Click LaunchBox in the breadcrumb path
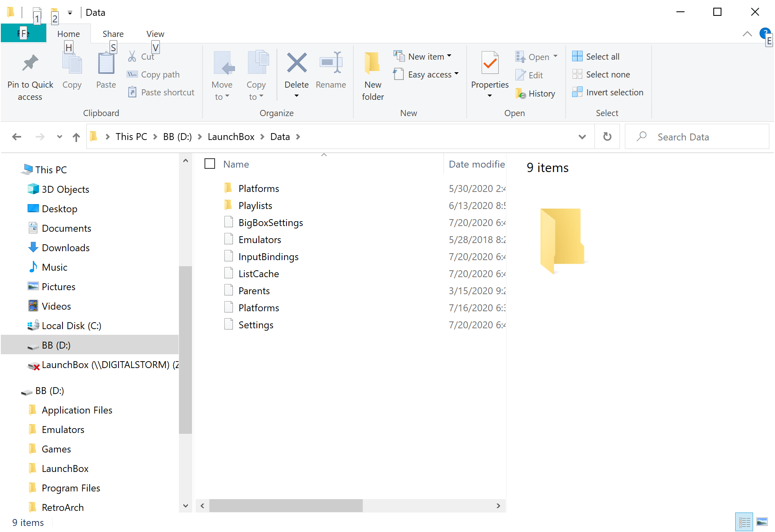This screenshot has width=775, height=532. point(231,137)
